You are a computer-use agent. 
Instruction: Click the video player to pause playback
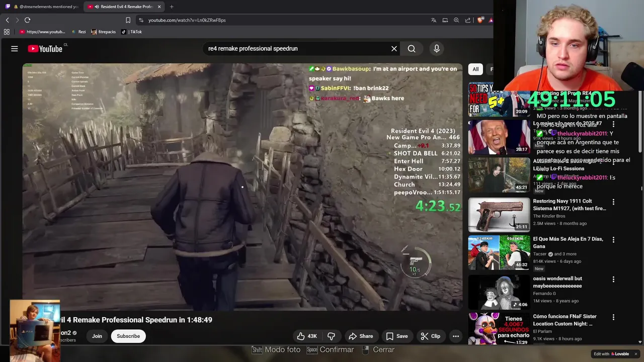click(x=242, y=187)
